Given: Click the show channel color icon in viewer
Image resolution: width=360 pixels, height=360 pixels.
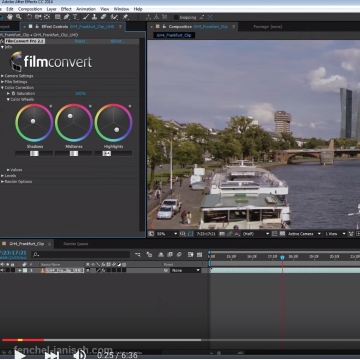Looking at the screenshot, I should pos(237,234).
